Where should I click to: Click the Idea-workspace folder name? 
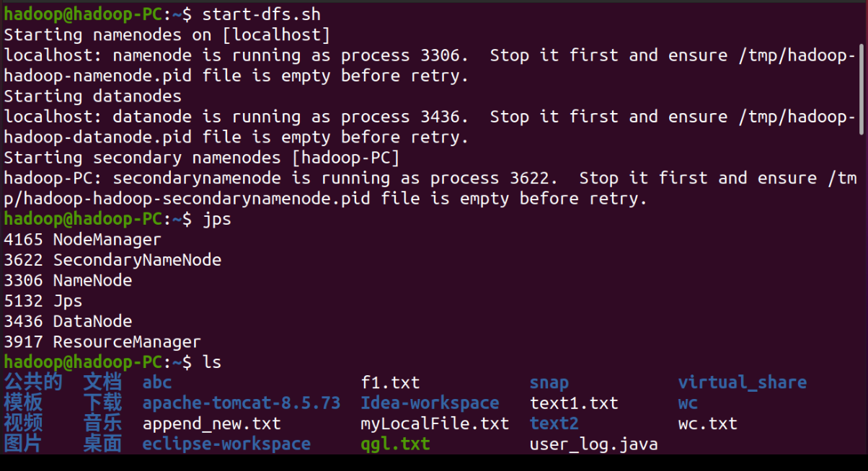click(x=430, y=403)
